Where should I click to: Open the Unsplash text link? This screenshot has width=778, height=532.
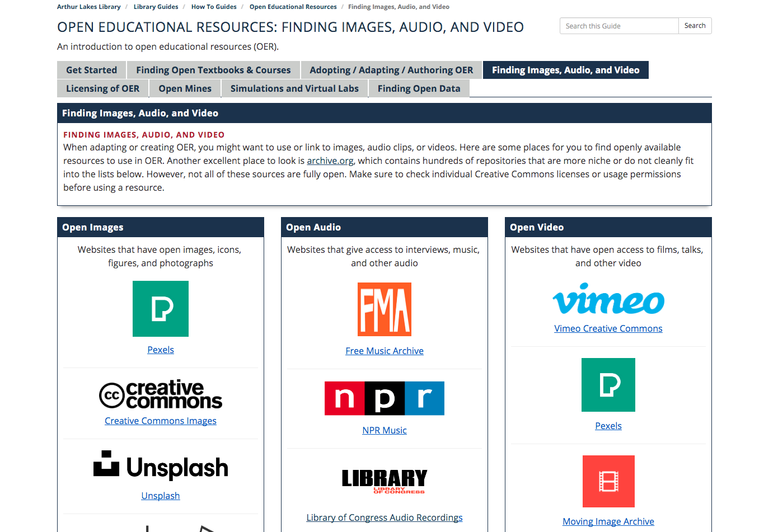pyautogui.click(x=161, y=496)
